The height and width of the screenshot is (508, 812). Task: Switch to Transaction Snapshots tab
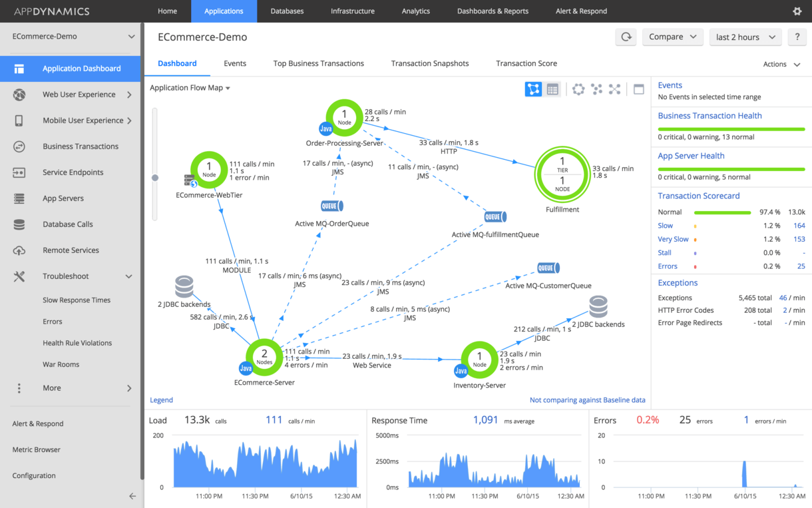coord(430,64)
